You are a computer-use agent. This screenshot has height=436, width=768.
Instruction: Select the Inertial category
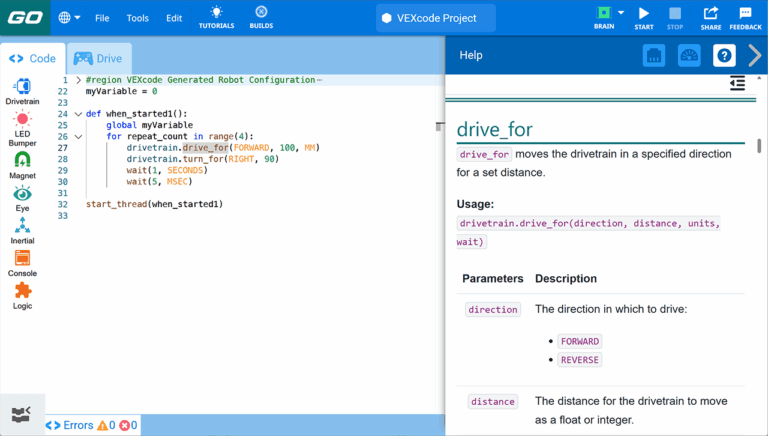[23, 231]
